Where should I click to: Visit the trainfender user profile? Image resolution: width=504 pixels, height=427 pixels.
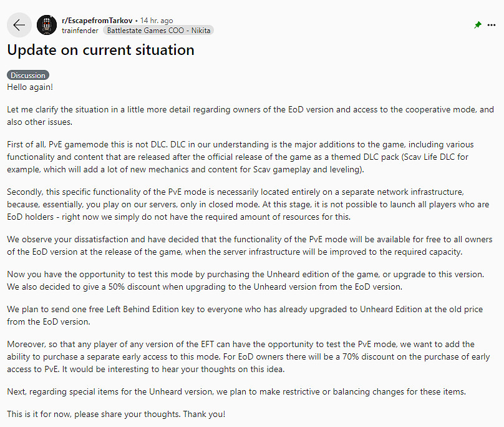(79, 30)
